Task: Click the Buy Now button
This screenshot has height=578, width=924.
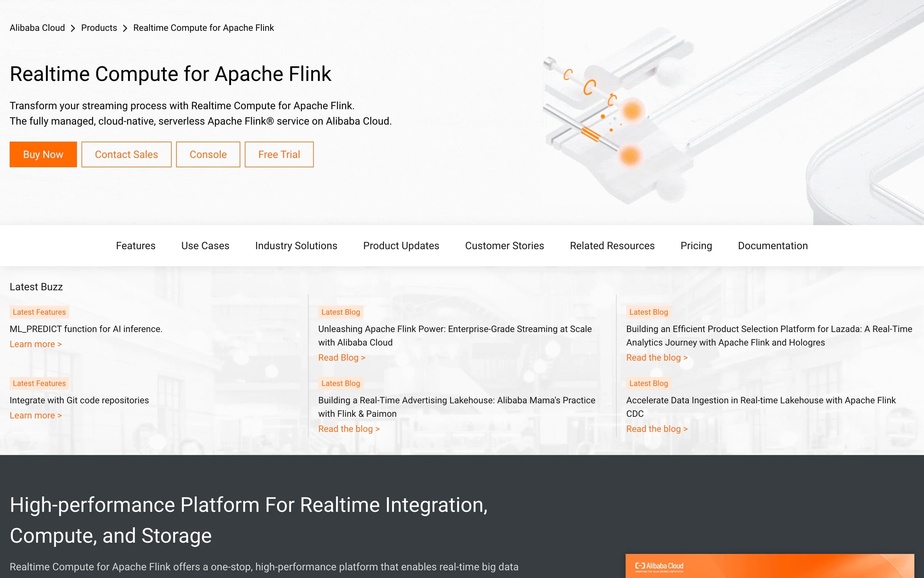Action: tap(43, 154)
